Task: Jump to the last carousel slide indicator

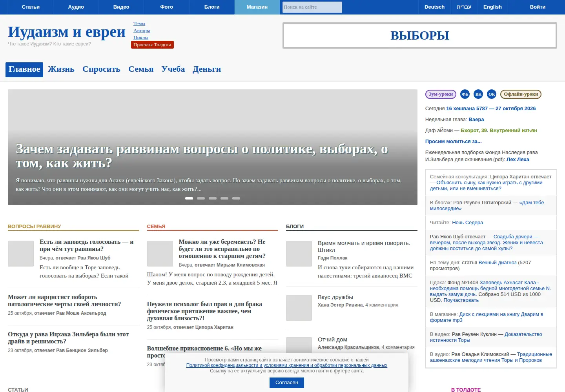Action: 236,198
